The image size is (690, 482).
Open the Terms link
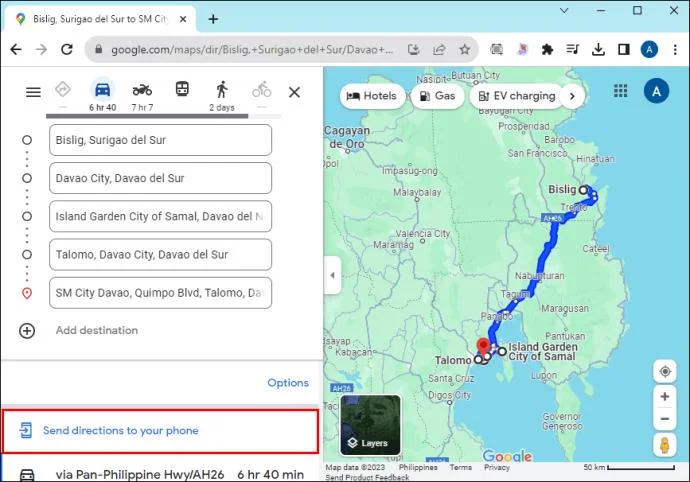tap(460, 467)
